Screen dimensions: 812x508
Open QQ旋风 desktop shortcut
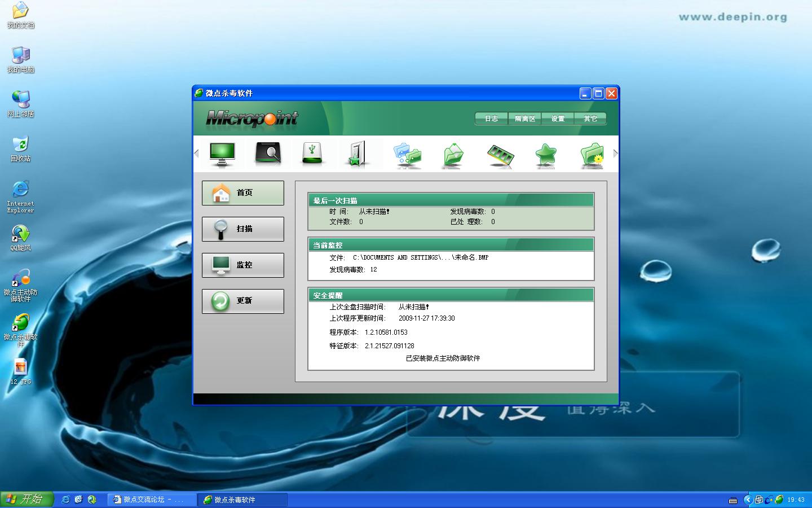20,238
